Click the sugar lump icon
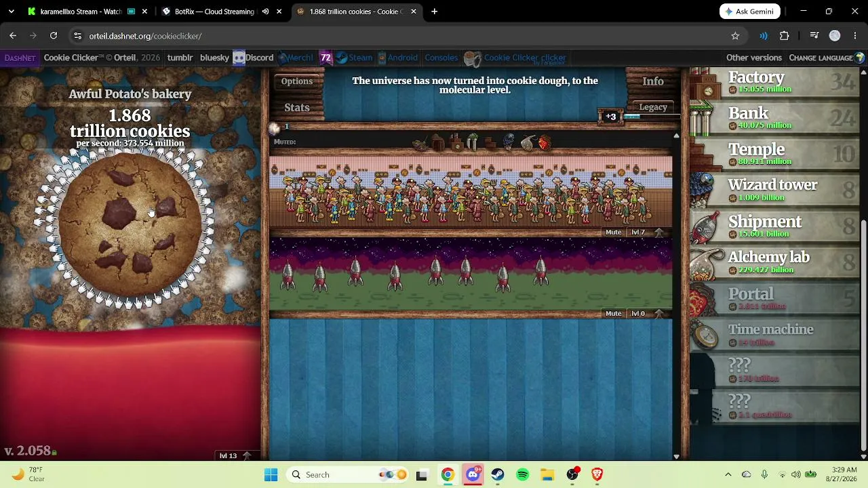 tap(275, 128)
